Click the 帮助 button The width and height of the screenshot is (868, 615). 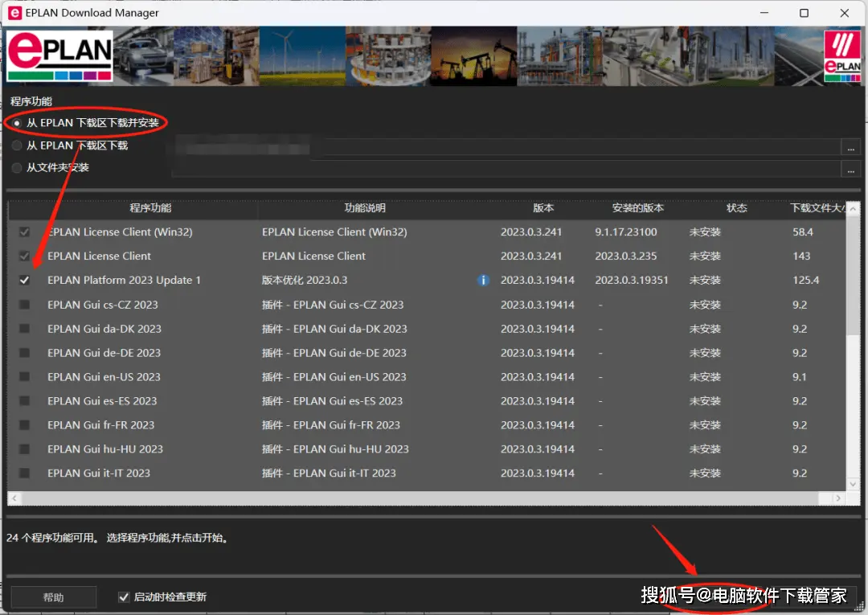(x=54, y=597)
